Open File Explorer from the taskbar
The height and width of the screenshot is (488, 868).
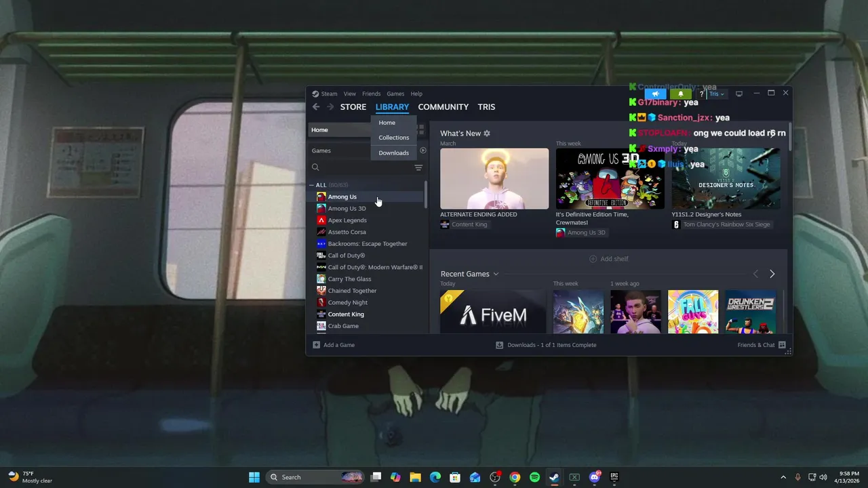click(x=415, y=477)
